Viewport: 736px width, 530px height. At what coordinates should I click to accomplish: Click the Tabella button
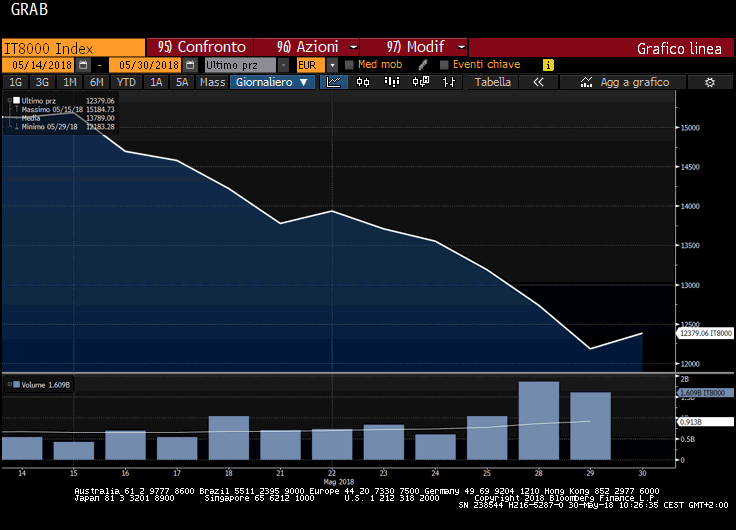point(493,82)
